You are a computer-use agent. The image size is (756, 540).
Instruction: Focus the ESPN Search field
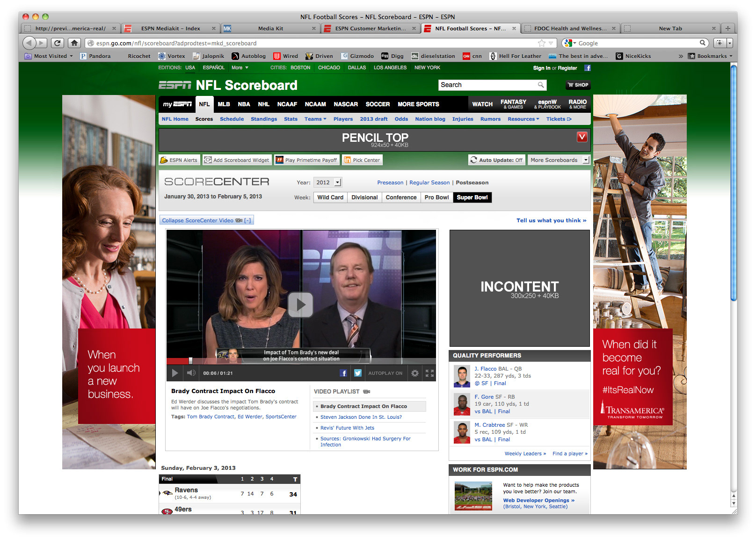[x=488, y=85]
